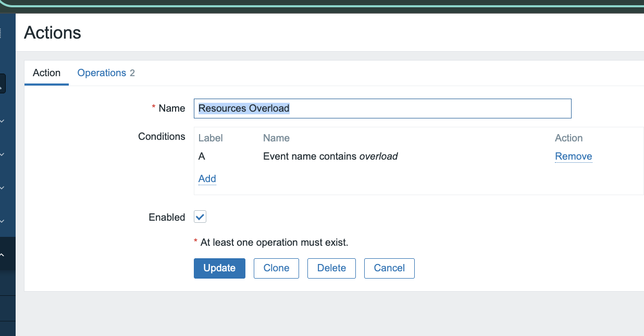Add a new condition

[207, 179]
